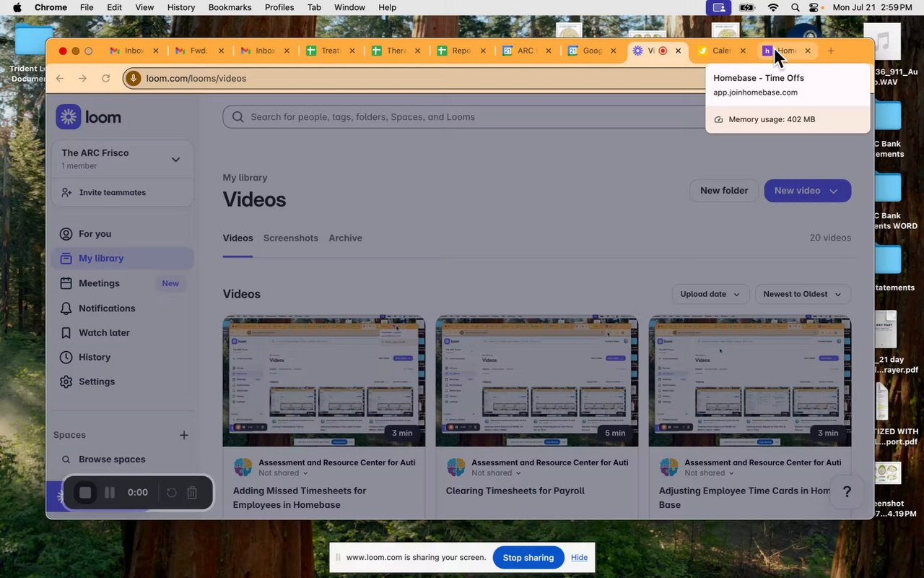Open a new Chrome tab
The width and height of the screenshot is (924, 578).
(831, 51)
